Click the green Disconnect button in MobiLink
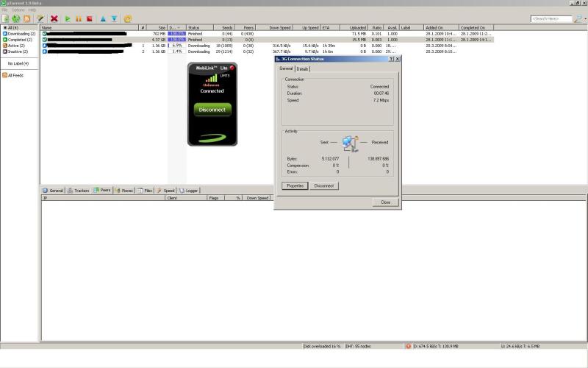Screen dimensions: 588x368 pos(212,110)
